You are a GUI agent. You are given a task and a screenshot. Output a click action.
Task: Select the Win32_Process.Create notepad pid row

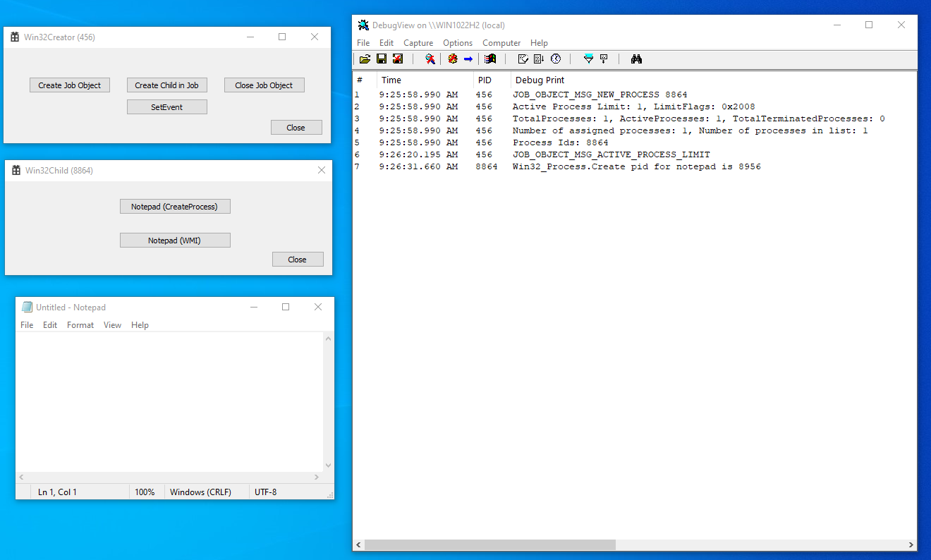tap(635, 167)
